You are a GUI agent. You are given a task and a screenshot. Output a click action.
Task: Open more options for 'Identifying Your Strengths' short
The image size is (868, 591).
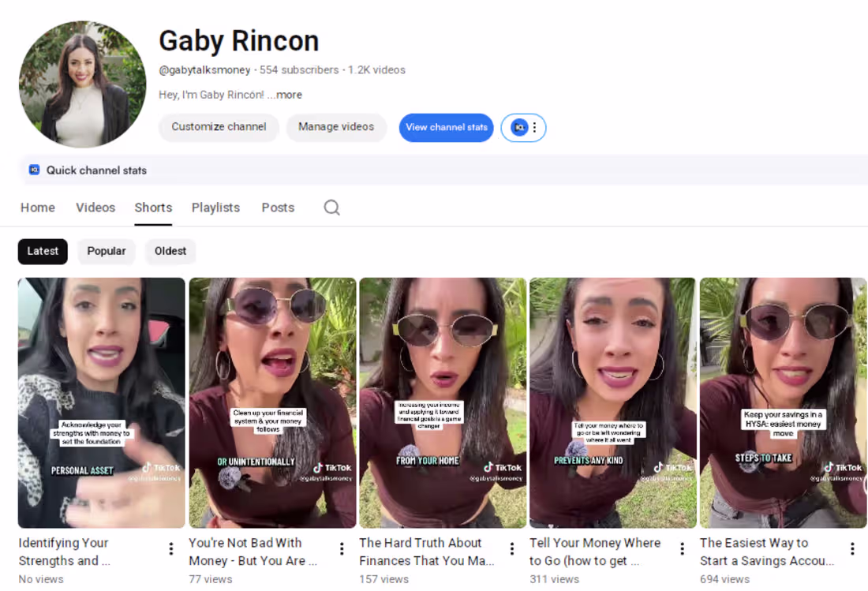(x=171, y=548)
